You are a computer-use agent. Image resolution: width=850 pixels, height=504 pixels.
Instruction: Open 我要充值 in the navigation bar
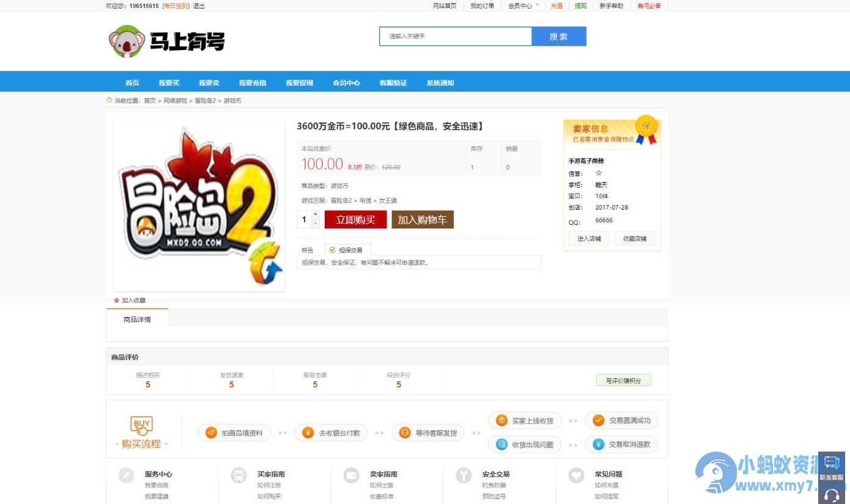pyautogui.click(x=253, y=83)
